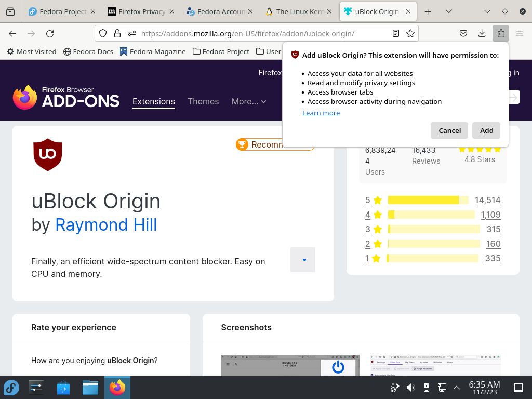Open Fedora Magazine bookmark
Screen dimensions: 532x399
[x=153, y=51]
